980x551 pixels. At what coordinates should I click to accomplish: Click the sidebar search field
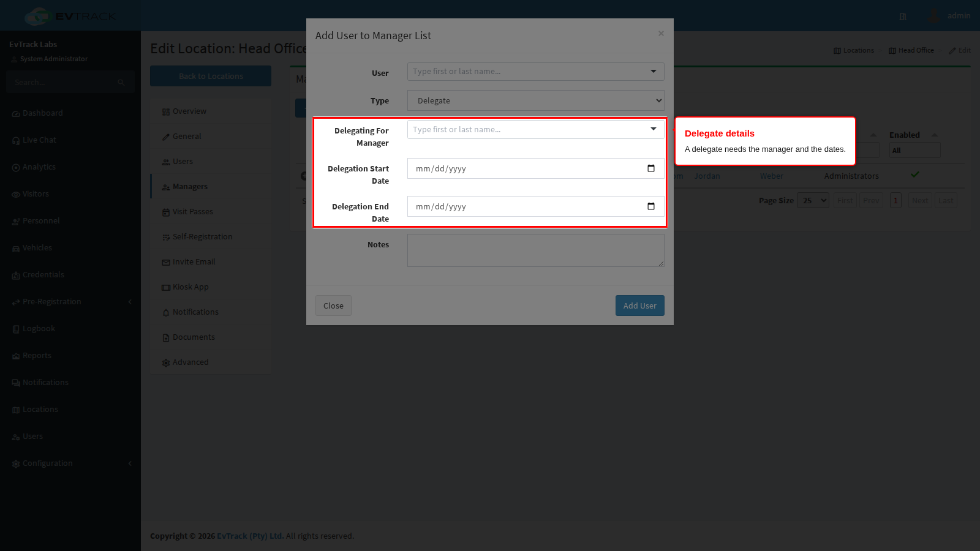(61, 82)
